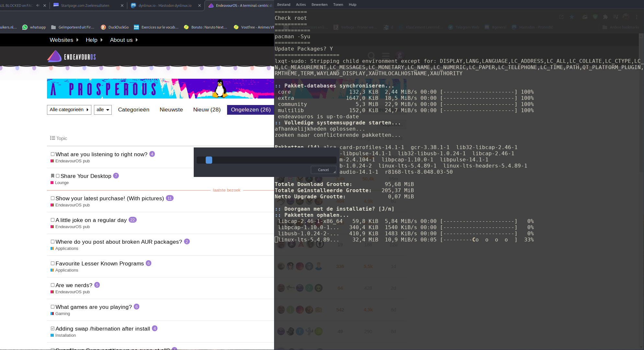Click the pinned-topic flag icon on Share Your Desktop
The width and height of the screenshot is (644, 350).
[x=52, y=176]
